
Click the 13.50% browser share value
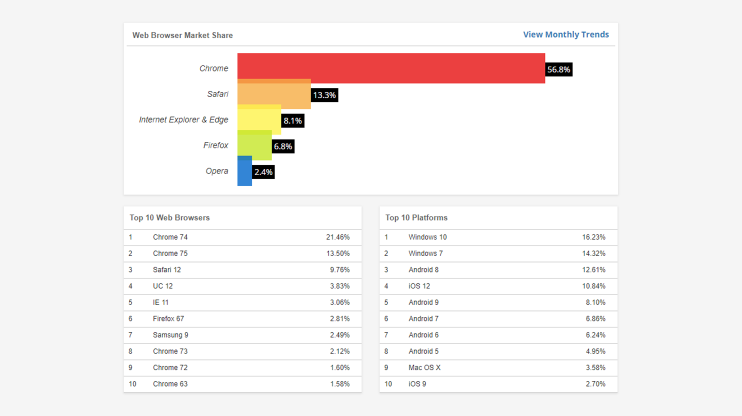coord(338,254)
